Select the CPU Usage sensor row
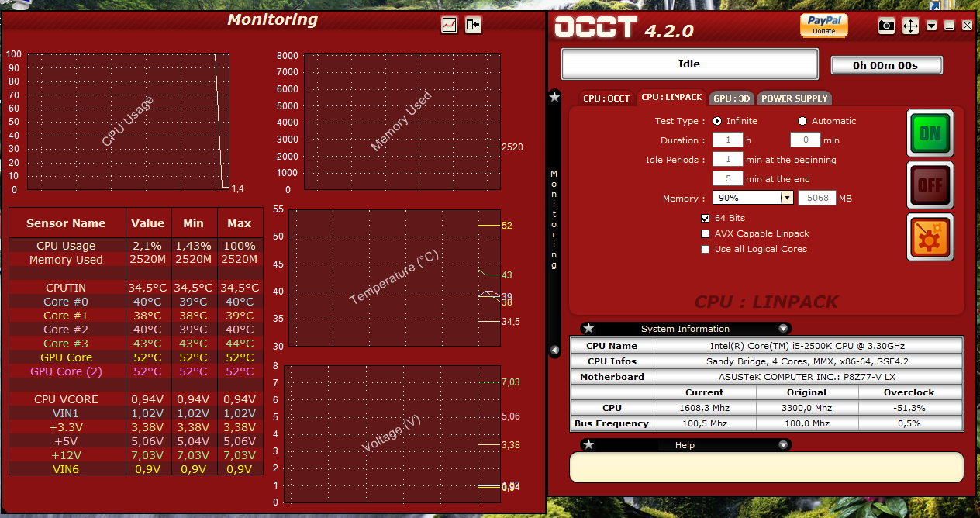 [136, 246]
